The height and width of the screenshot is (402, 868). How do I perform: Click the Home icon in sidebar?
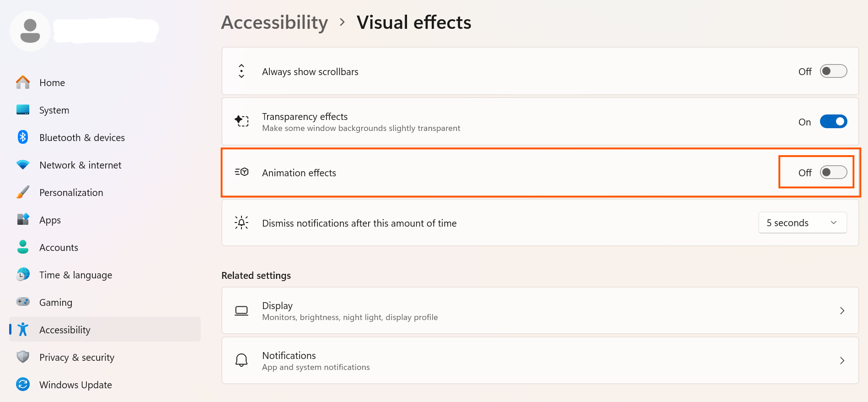pyautogui.click(x=23, y=82)
